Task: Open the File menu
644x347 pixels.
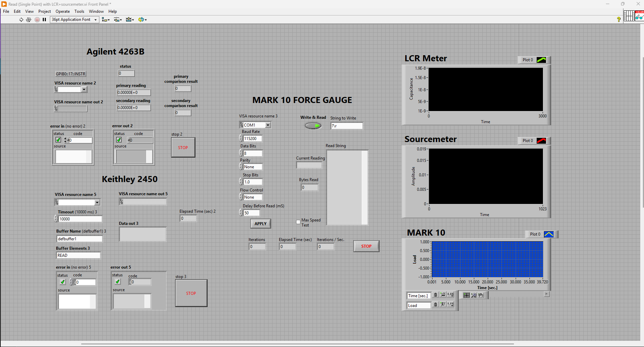Action: click(x=6, y=11)
